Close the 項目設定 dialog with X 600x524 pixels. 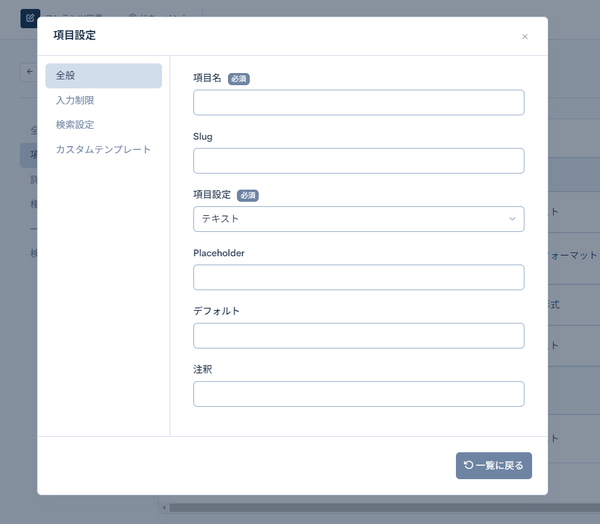click(x=525, y=36)
